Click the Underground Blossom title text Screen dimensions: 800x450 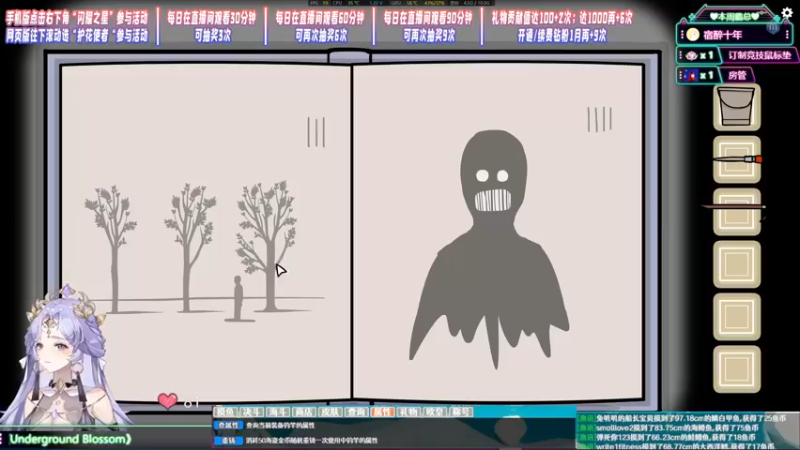coord(70,439)
